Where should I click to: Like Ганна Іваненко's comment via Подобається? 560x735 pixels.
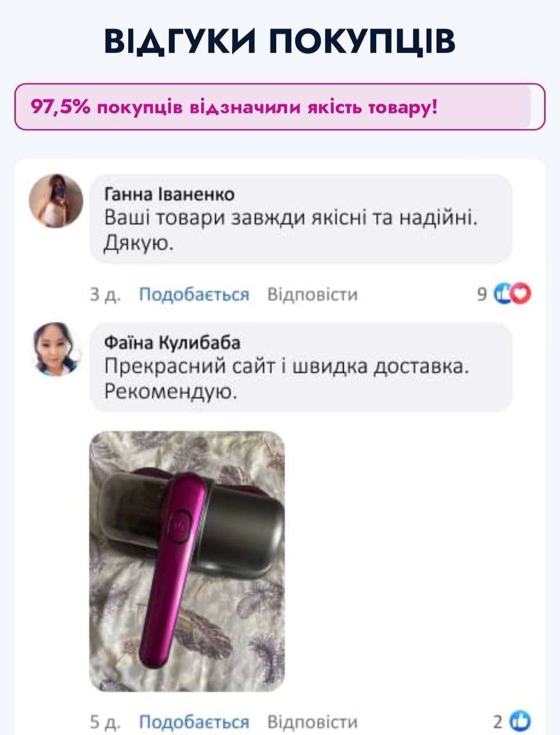pyautogui.click(x=194, y=295)
